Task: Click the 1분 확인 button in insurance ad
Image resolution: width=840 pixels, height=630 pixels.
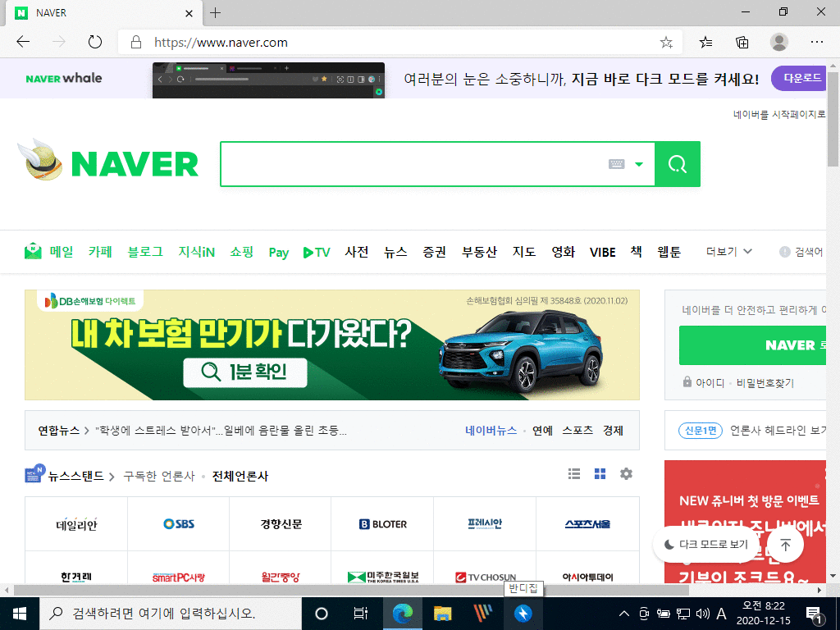Action: [x=245, y=372]
